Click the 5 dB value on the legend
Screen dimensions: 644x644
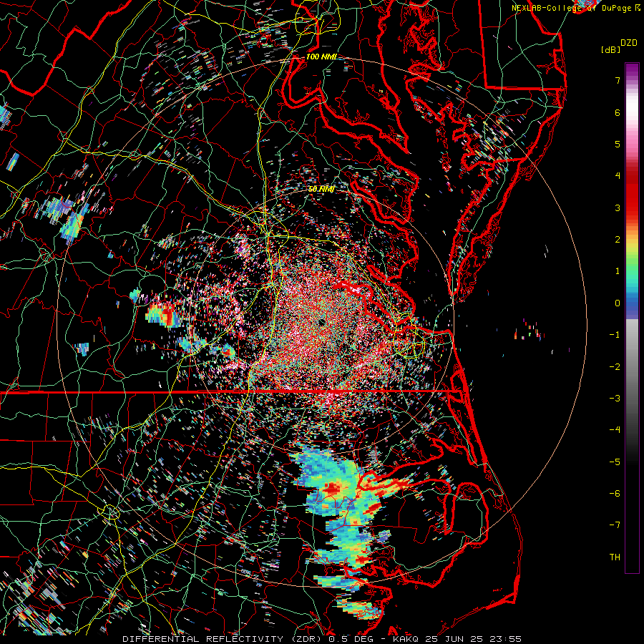(618, 144)
